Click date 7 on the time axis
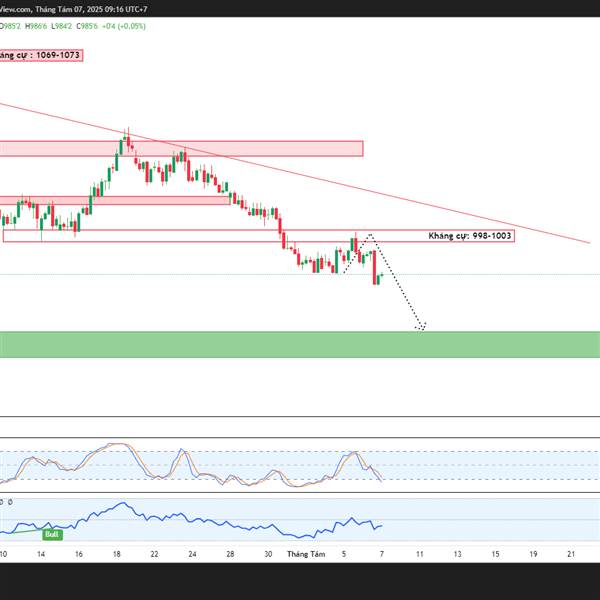600x600 pixels. [x=382, y=554]
